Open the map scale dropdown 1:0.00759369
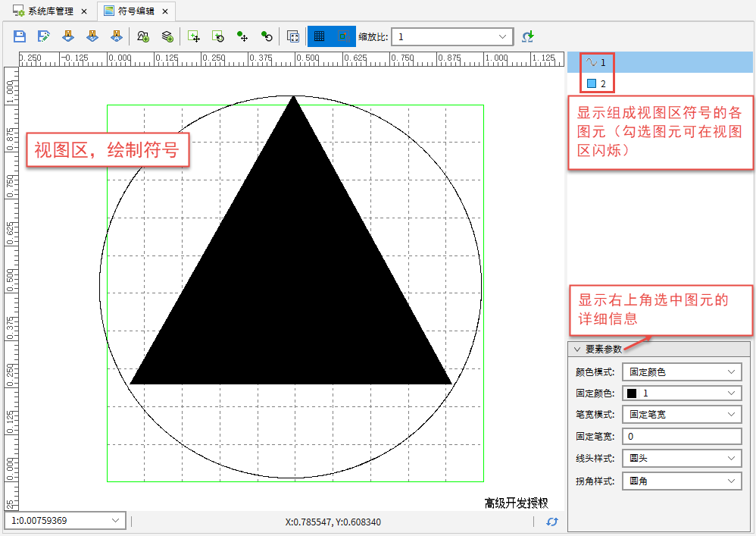The height and width of the screenshot is (536, 756). pyautogui.click(x=65, y=521)
